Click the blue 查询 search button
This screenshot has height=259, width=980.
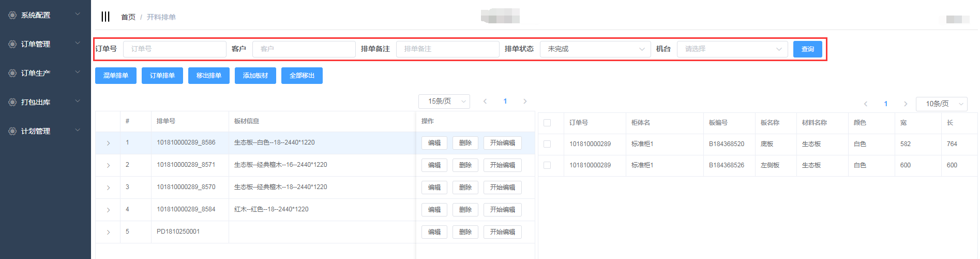pos(807,49)
